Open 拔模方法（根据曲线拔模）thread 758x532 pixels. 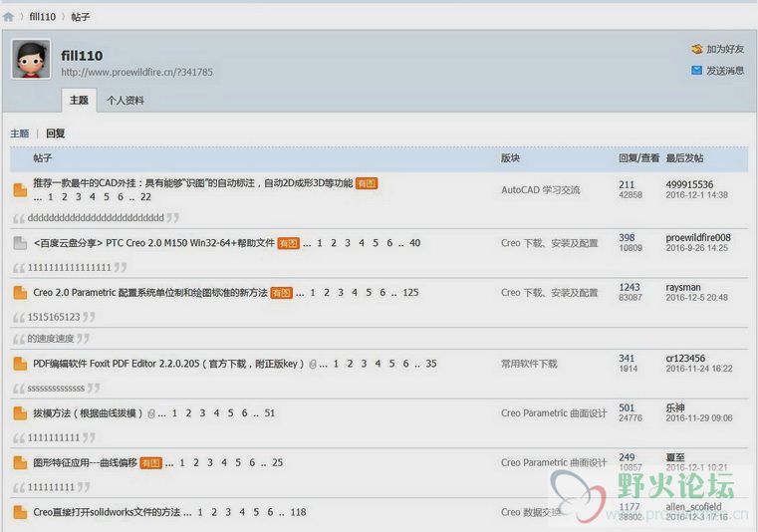coord(88,413)
